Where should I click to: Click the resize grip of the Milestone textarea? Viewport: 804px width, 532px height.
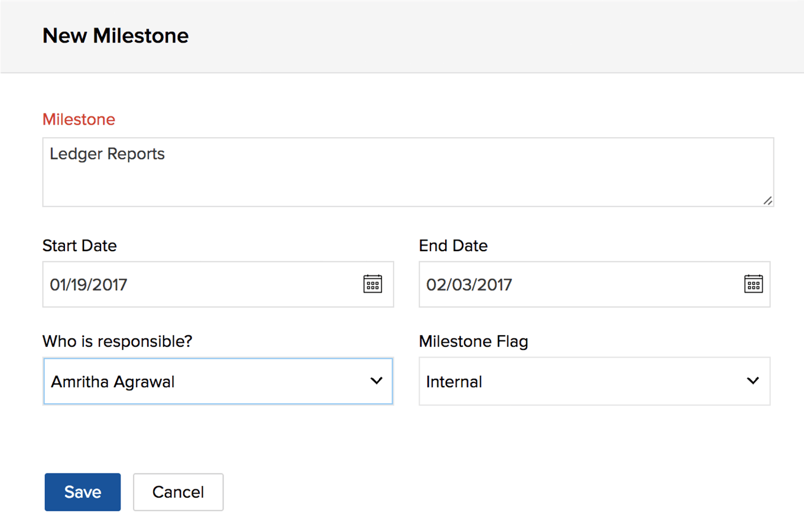coord(767,200)
